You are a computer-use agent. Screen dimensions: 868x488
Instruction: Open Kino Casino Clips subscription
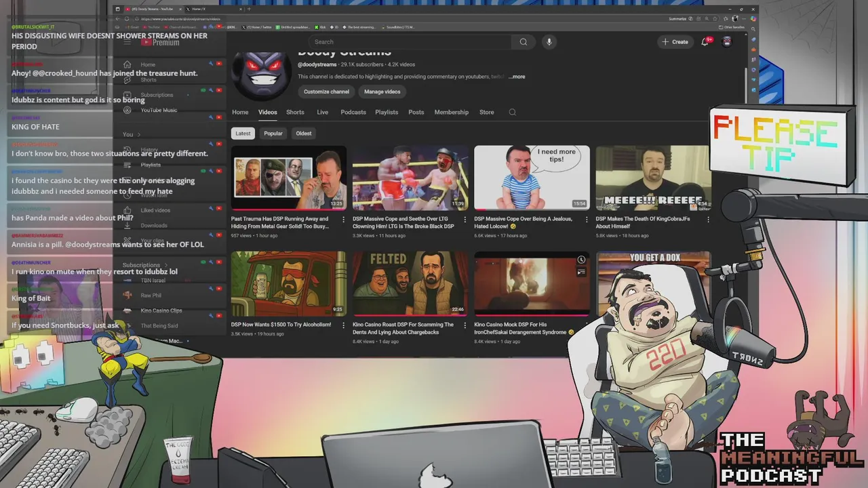click(161, 310)
